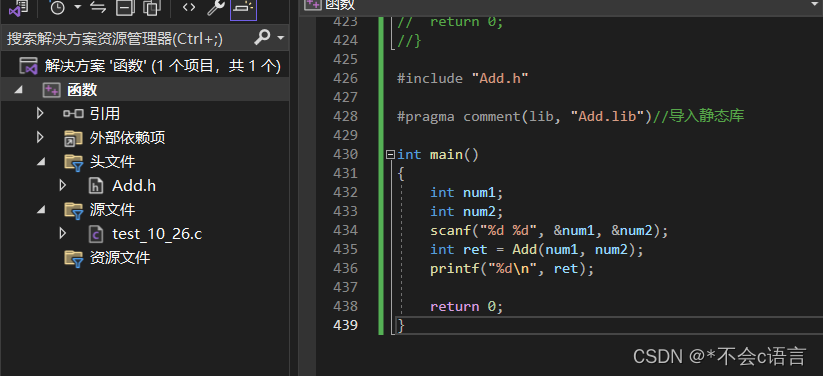Image resolution: width=823 pixels, height=376 pixels.
Task: Click the Add.h header file icon
Action: click(x=96, y=186)
